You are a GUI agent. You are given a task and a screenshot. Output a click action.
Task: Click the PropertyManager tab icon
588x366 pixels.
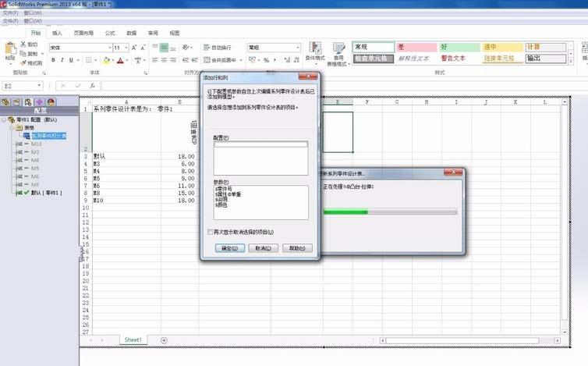click(x=17, y=101)
